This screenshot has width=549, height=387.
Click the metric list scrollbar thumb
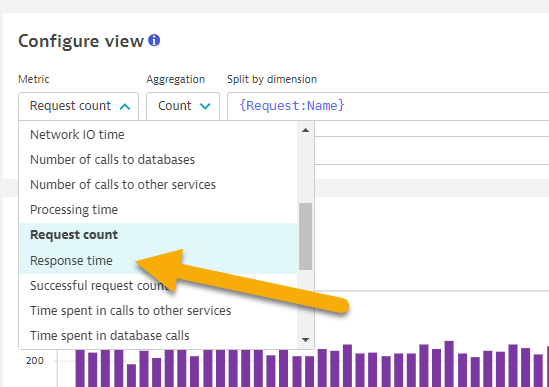(305, 236)
